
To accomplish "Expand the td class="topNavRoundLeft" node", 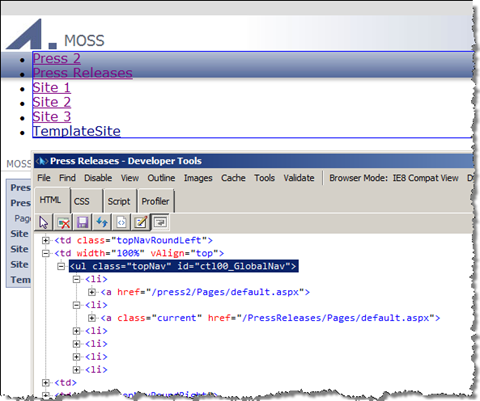I will click(x=46, y=240).
